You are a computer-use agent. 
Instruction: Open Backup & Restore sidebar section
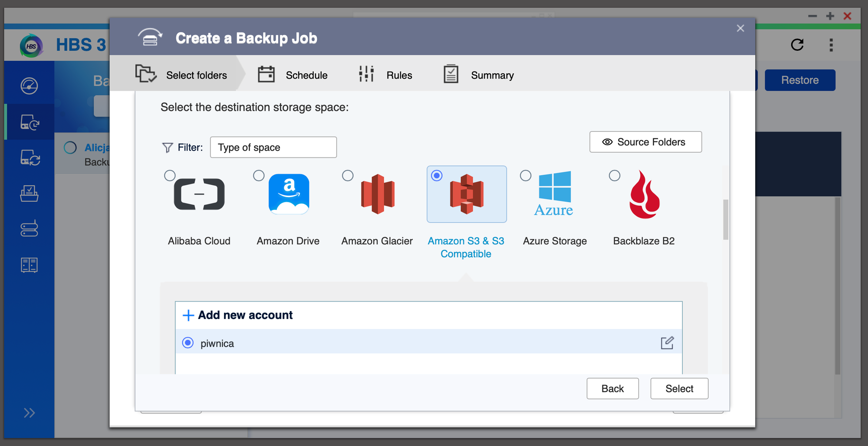tap(29, 122)
